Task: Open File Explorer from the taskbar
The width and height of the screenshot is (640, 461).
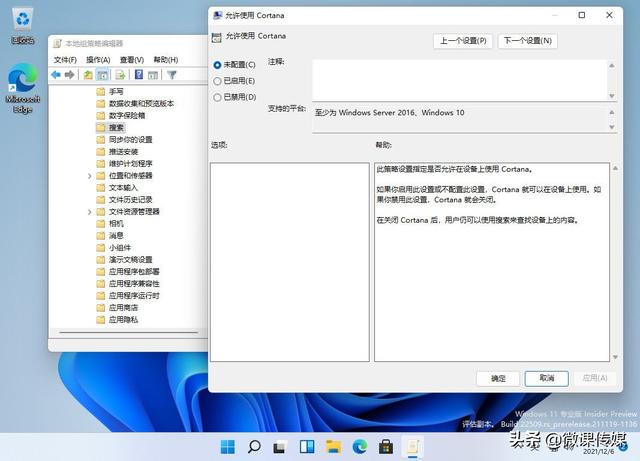Action: [x=333, y=447]
